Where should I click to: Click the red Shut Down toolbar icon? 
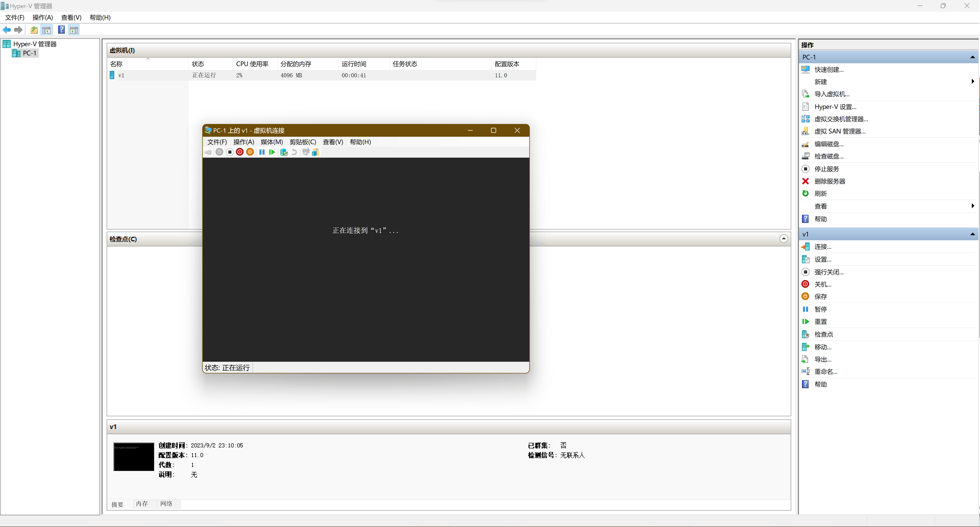pos(240,152)
